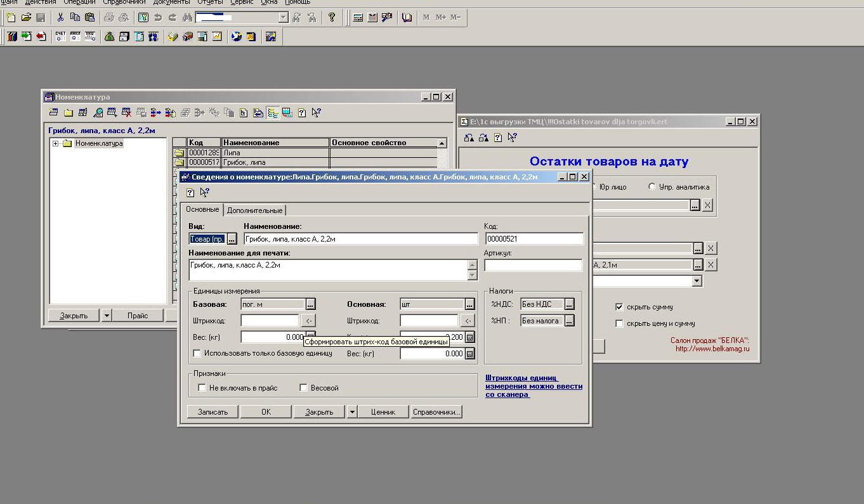Viewport: 864px width, 504px height.
Task: Open the Справочники menu
Action: click(126, 3)
